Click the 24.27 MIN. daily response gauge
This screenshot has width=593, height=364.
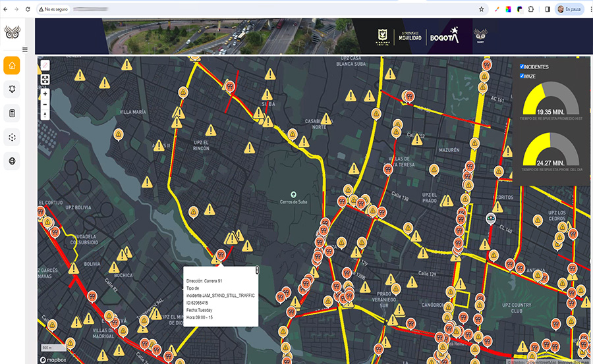pyautogui.click(x=551, y=149)
